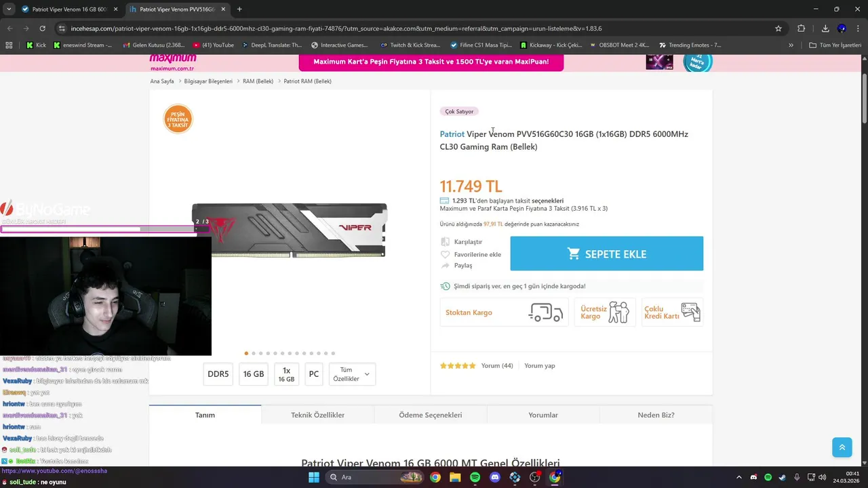868x488 pixels.
Task: Go back to previous page
Action: click(9, 28)
